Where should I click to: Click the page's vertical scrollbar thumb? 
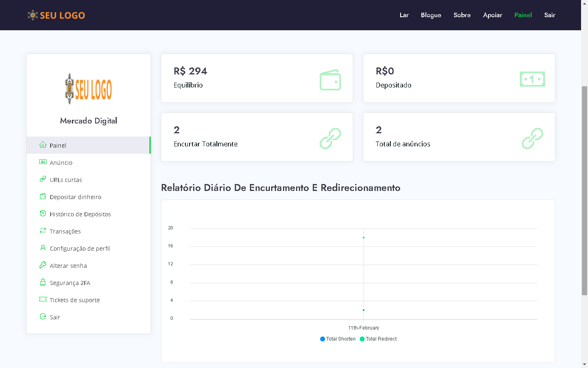coord(584,190)
